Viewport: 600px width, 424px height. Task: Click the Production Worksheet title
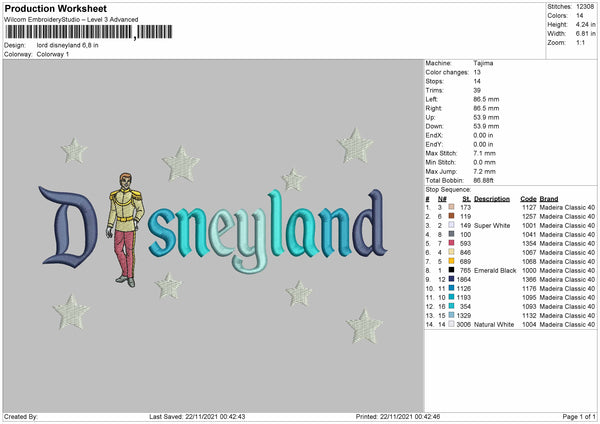(56, 8)
